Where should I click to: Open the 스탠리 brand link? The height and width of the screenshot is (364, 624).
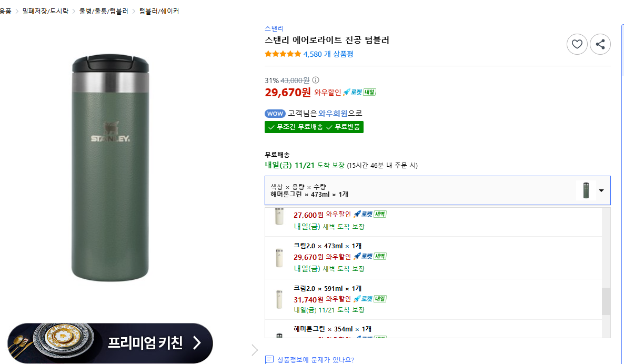click(274, 28)
